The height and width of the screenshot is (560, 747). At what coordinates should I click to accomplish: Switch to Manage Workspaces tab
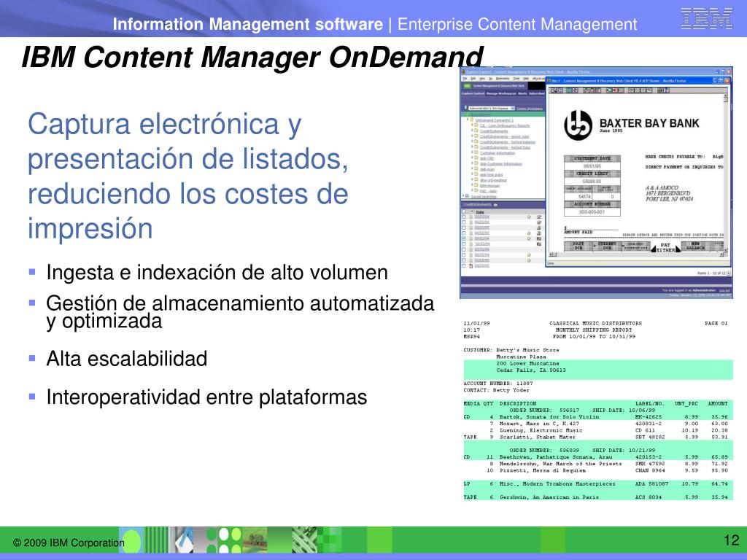(501, 94)
